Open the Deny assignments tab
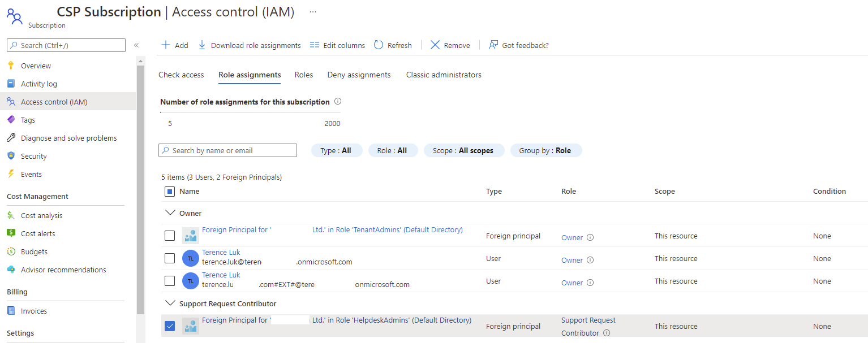This screenshot has height=343, width=868. click(359, 75)
